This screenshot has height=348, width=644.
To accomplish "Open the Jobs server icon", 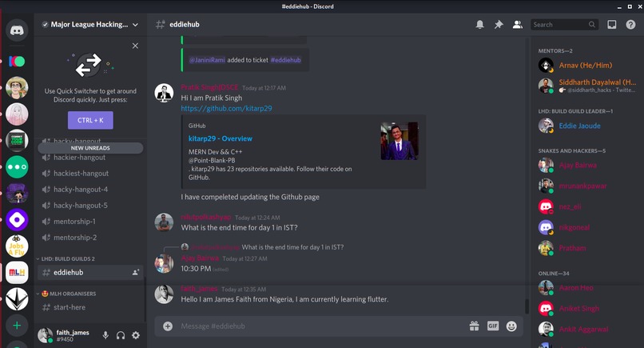I will tap(17, 246).
